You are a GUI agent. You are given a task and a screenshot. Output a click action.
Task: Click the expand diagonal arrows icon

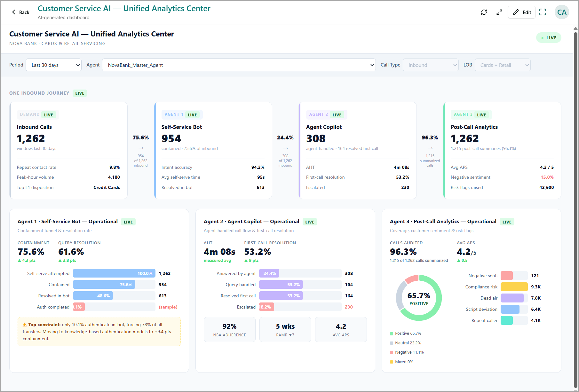coord(499,12)
